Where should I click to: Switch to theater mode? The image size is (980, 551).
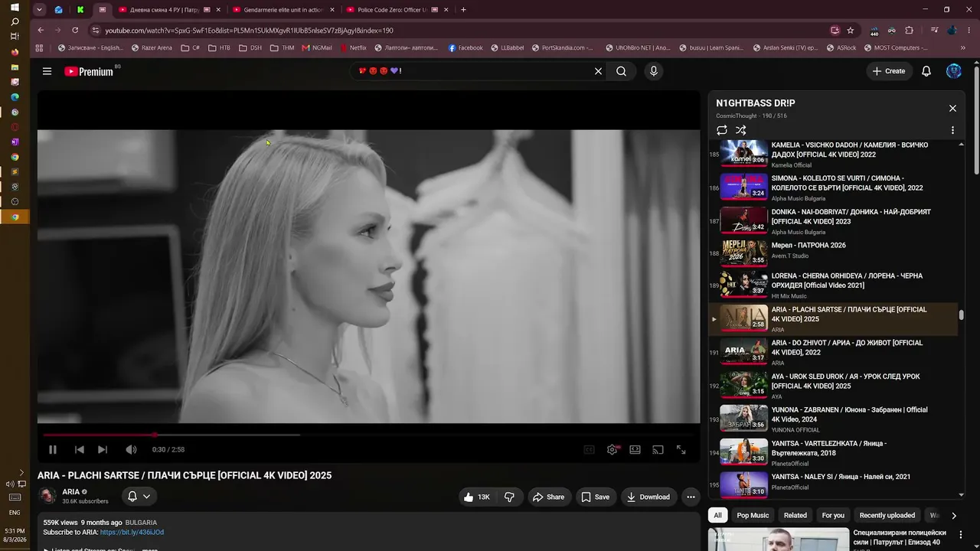635,450
